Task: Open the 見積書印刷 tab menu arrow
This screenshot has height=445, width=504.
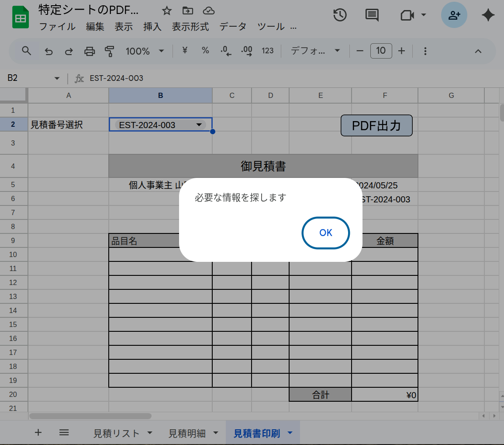Action: tap(290, 433)
